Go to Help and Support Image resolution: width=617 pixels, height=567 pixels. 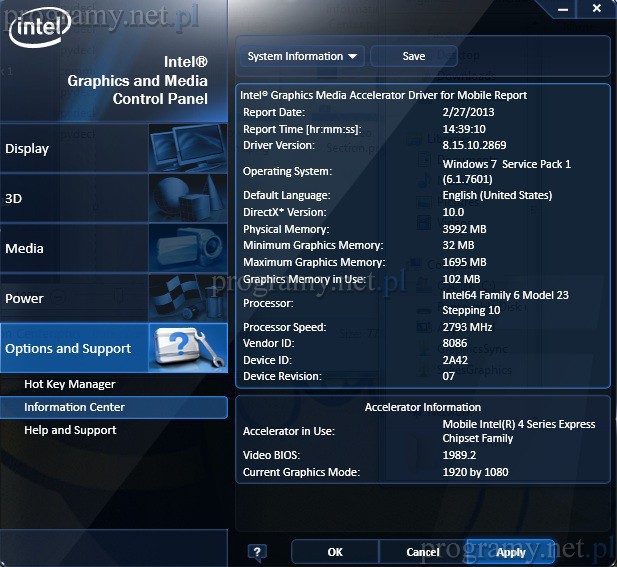point(70,430)
